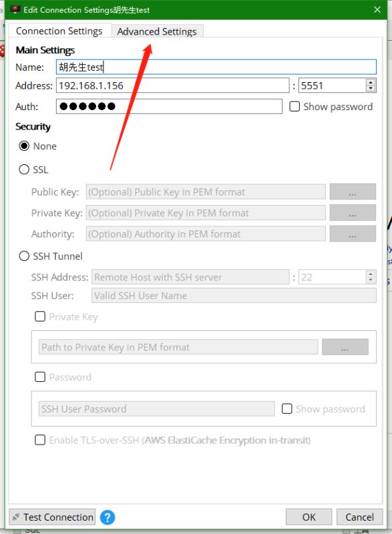
Task: Click the Path to Private Key field
Action: [178, 347]
